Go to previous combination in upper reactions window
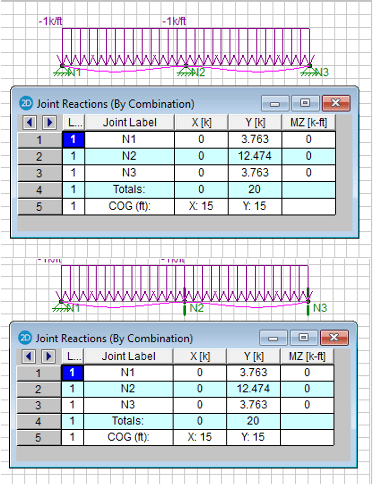Image resolution: width=375 pixels, height=484 pixels. pos(30,122)
